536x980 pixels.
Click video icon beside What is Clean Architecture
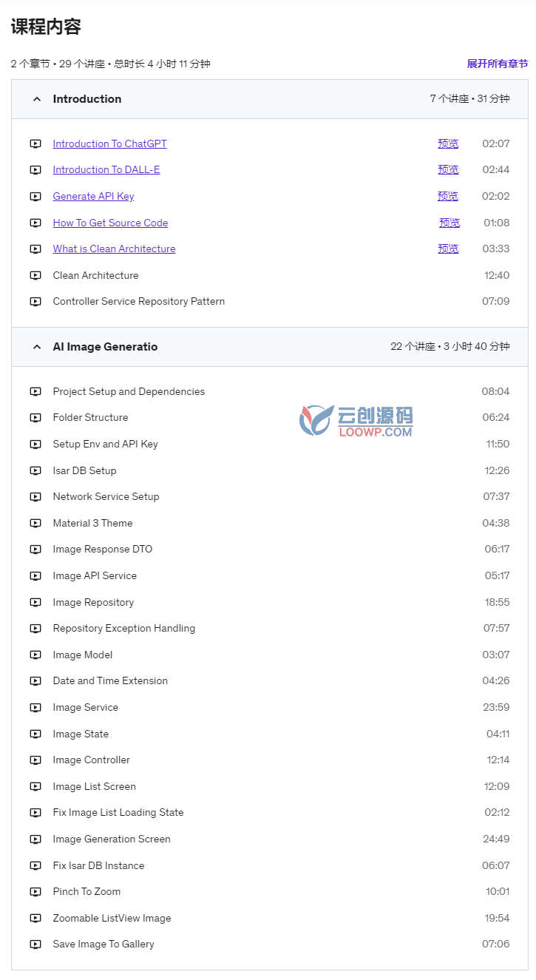click(x=35, y=249)
